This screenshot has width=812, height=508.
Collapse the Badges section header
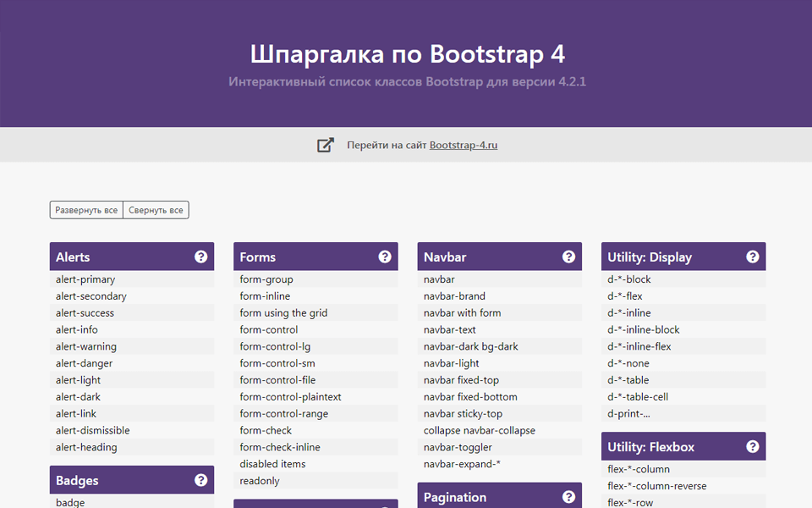[x=132, y=480]
